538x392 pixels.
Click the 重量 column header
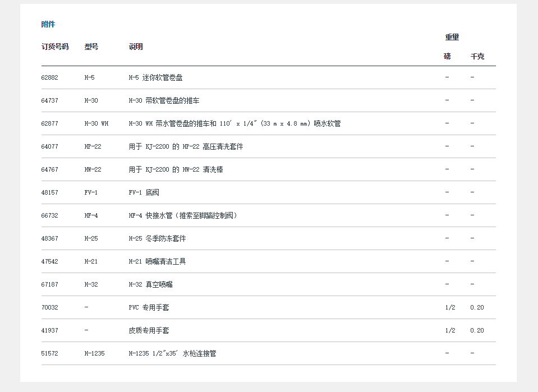(x=452, y=37)
